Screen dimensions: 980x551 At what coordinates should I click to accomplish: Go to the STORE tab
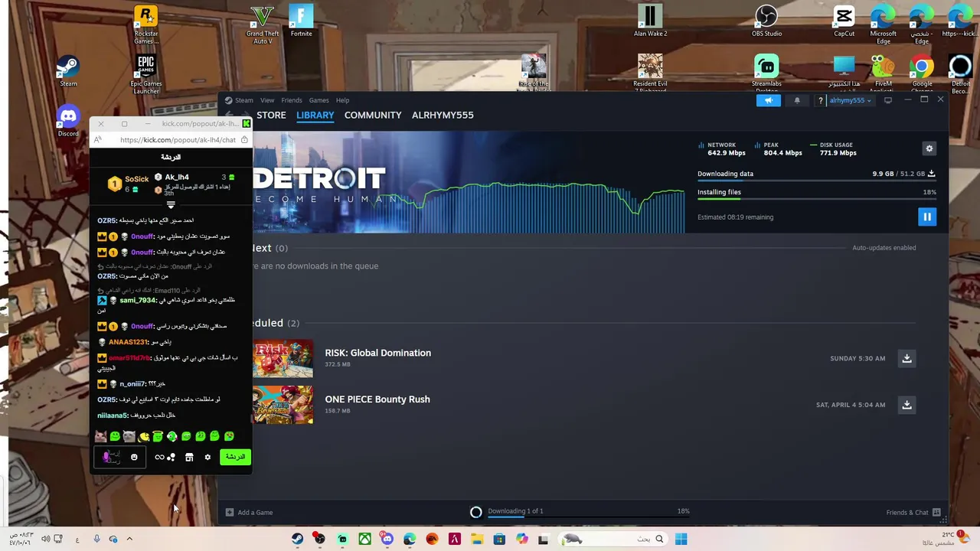tap(271, 115)
